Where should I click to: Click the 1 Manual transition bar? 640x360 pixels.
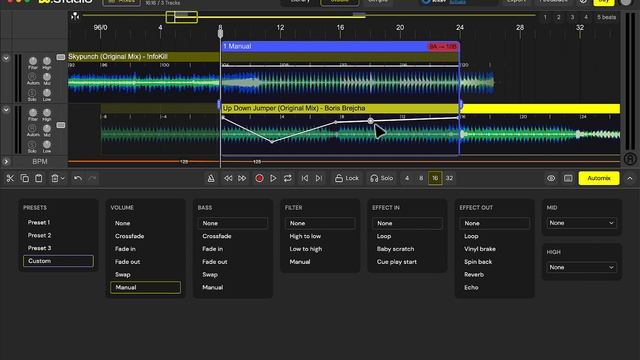point(340,46)
